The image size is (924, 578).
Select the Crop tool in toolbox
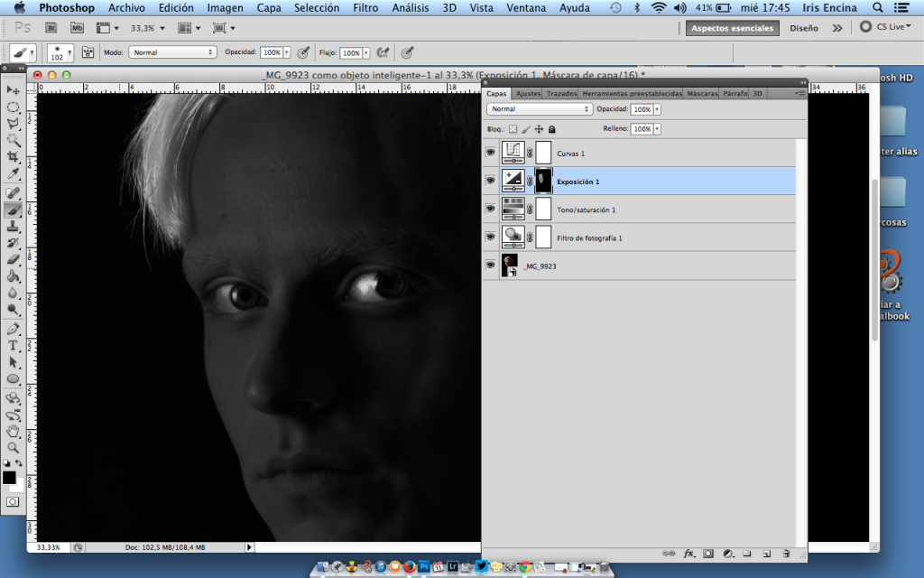(x=14, y=156)
